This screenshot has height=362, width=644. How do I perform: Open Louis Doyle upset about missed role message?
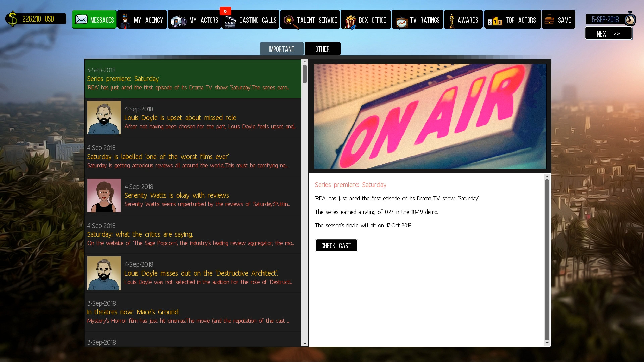pos(180,118)
